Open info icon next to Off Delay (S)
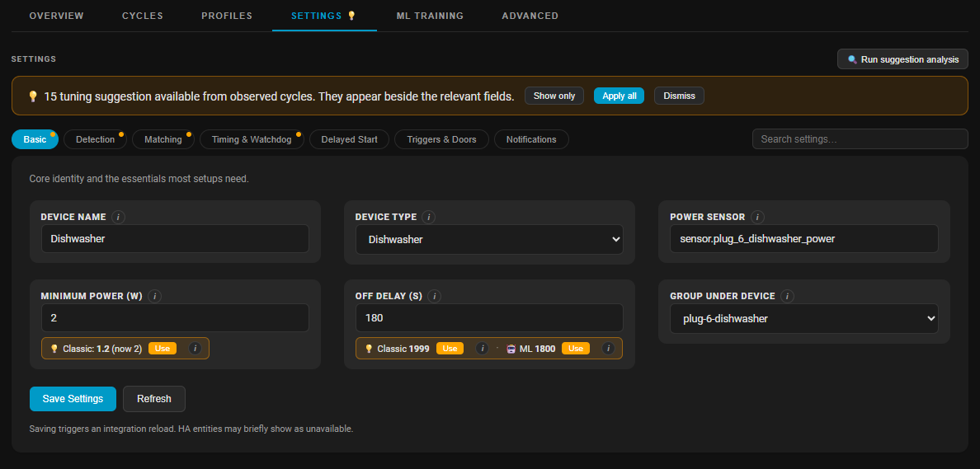 coord(435,296)
